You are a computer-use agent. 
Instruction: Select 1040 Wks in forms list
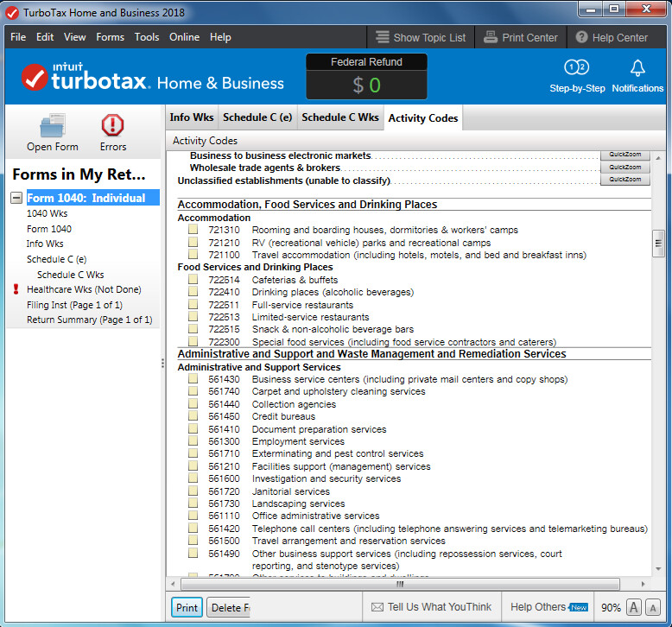tap(48, 213)
